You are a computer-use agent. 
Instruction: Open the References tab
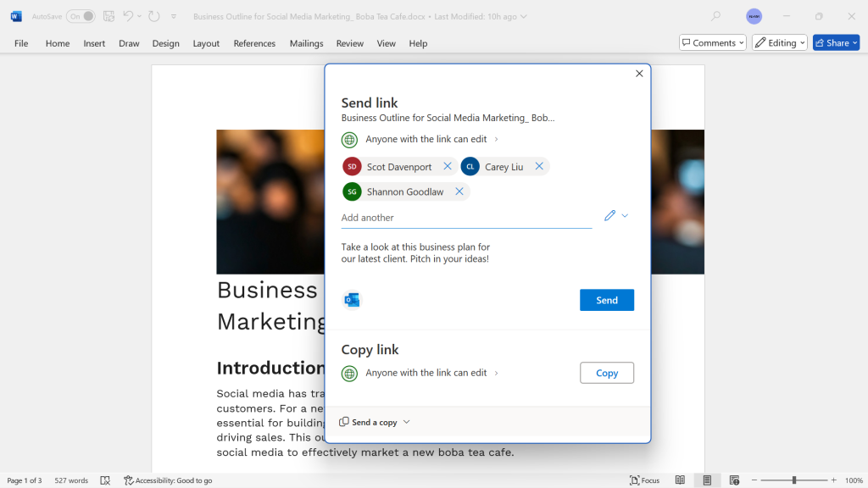254,43
